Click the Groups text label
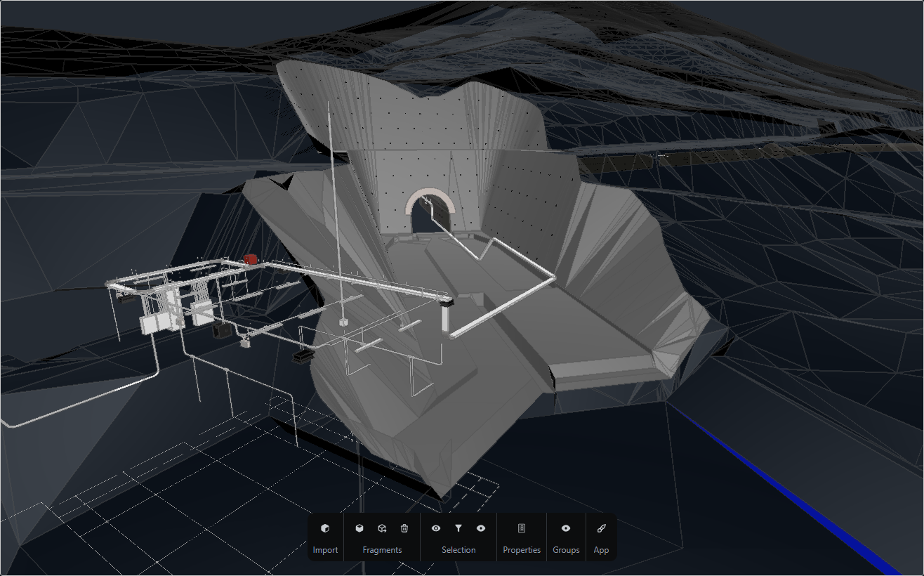Screen dimensions: 924x576 (566, 550)
